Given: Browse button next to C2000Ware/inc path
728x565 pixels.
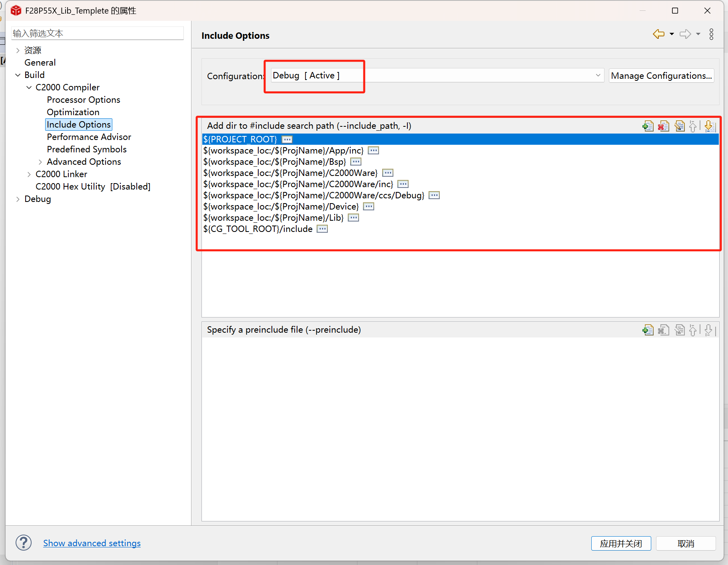Looking at the screenshot, I should 403,184.
